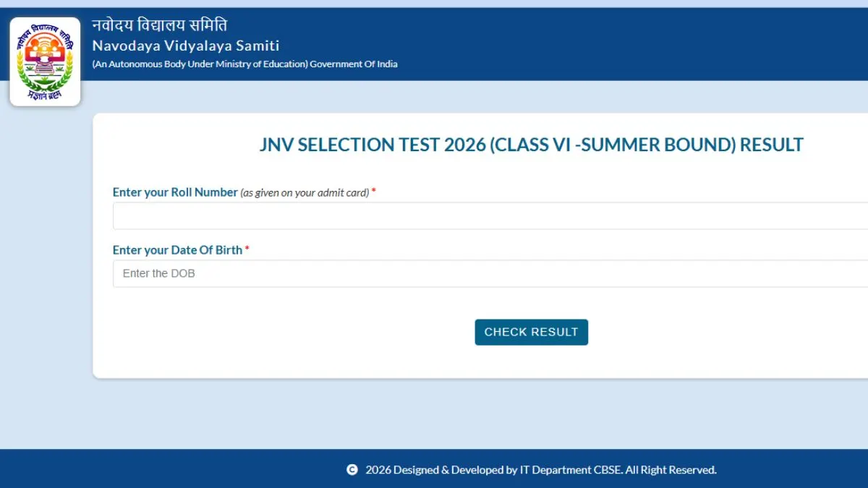Click the JNV Selection Test 2026 result heading

[532, 145]
